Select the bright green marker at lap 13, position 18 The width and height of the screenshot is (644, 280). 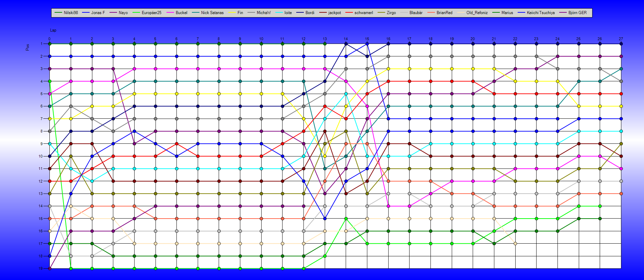tap(325, 256)
